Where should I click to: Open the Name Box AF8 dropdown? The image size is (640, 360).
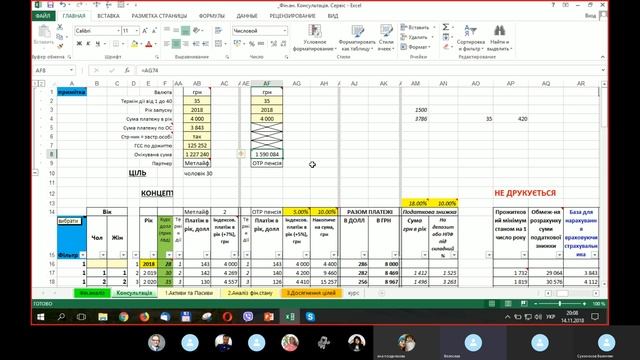point(71,70)
